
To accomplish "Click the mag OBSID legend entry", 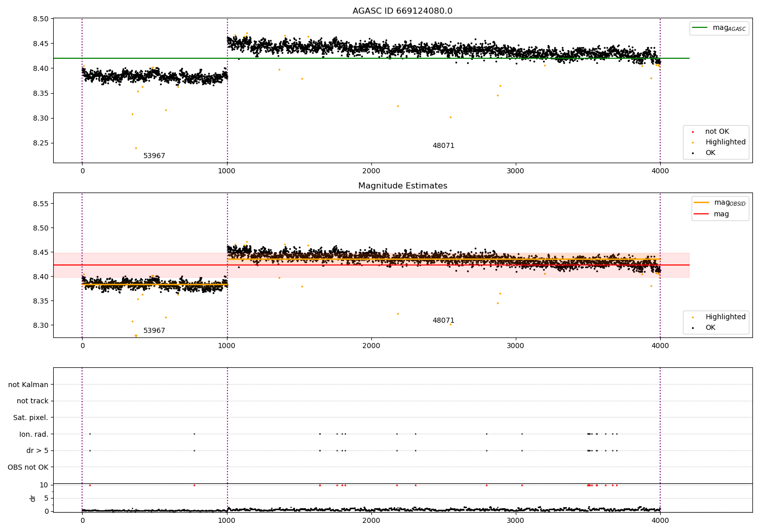I will [720, 203].
